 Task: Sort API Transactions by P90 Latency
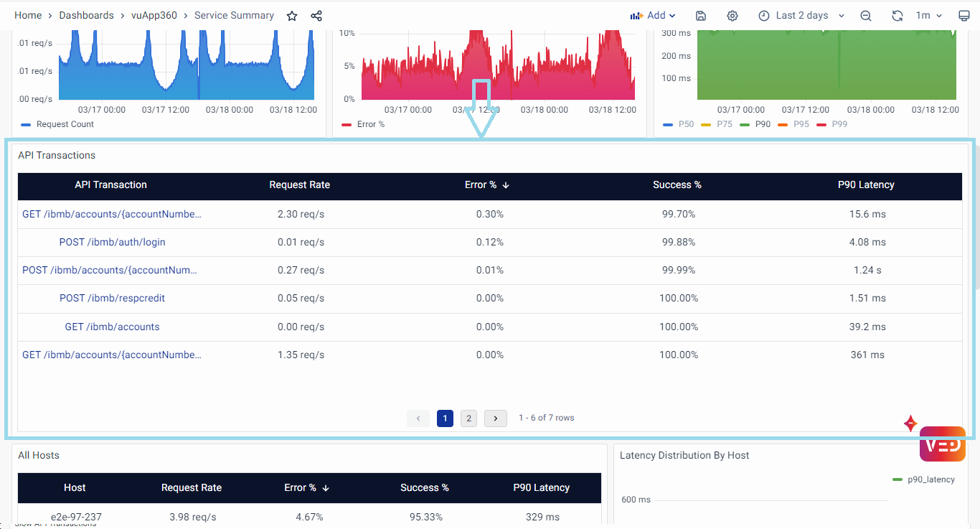tap(866, 185)
